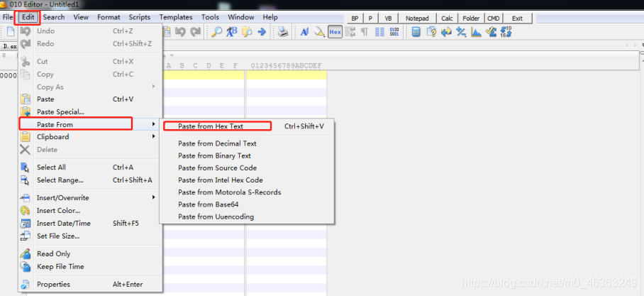Click the Compare files arrows icon
This screenshot has height=296, width=644.
pyautogui.click(x=446, y=32)
